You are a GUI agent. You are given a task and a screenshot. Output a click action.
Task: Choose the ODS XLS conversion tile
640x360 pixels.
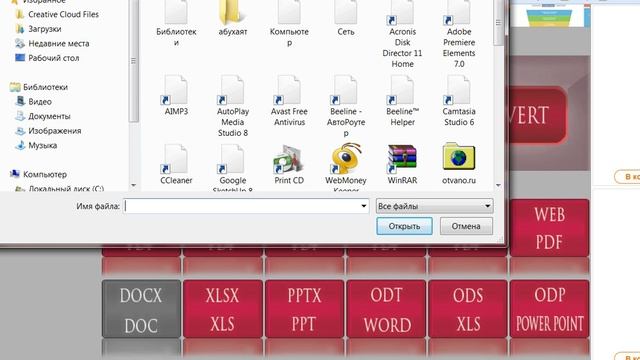coord(468,309)
